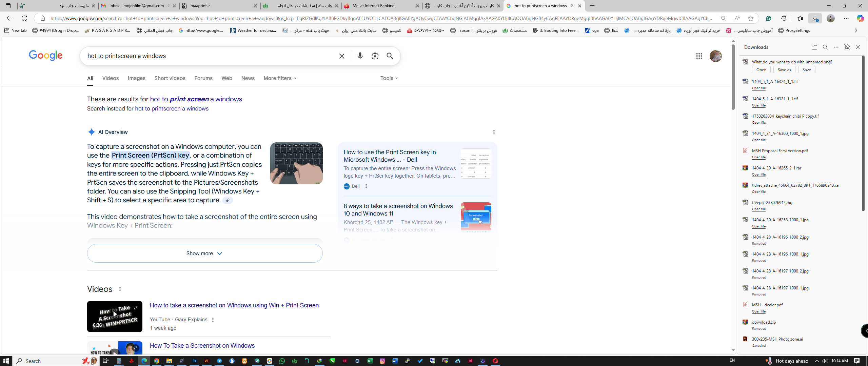Open Windows Start menu
Image resolution: width=868 pixels, height=366 pixels.
tap(6, 361)
